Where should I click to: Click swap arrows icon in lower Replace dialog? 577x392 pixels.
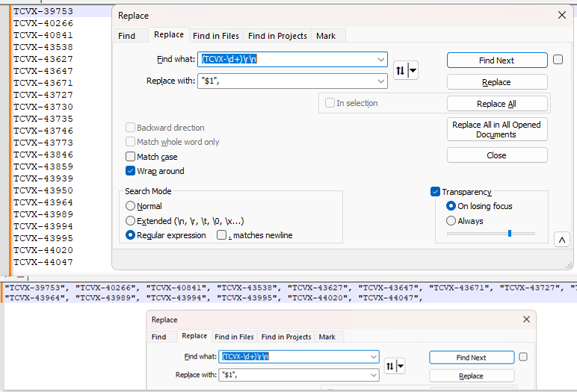(x=390, y=366)
